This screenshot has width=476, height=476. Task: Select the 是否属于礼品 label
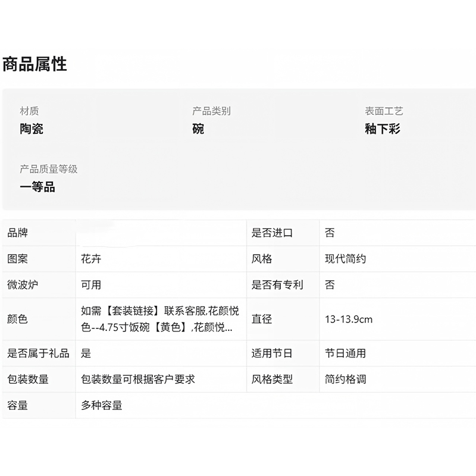coord(38,353)
